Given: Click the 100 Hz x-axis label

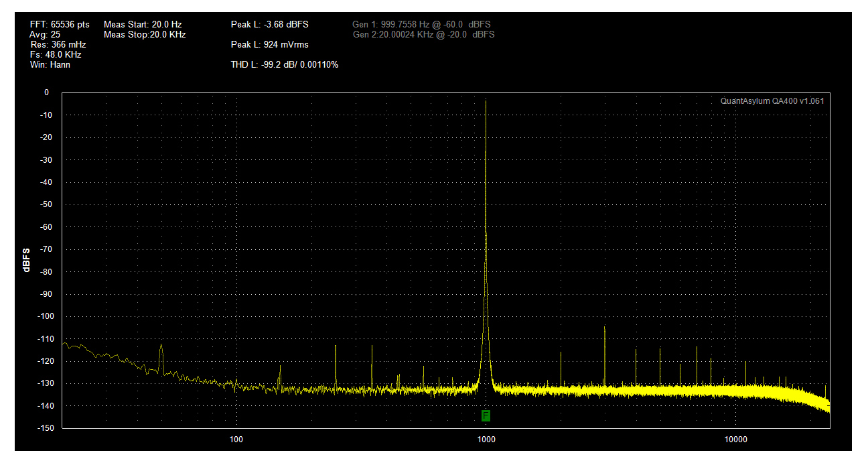Looking at the screenshot, I should 236,440.
